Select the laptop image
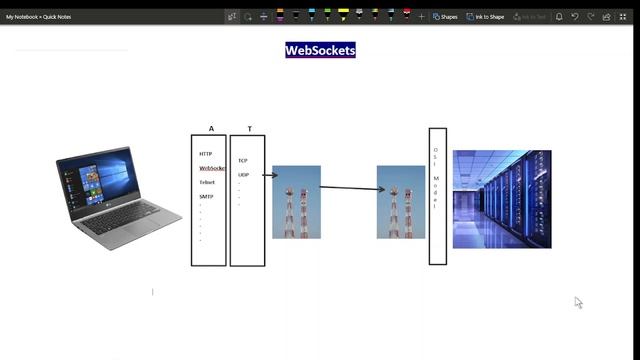The image size is (640, 360). pyautogui.click(x=119, y=198)
